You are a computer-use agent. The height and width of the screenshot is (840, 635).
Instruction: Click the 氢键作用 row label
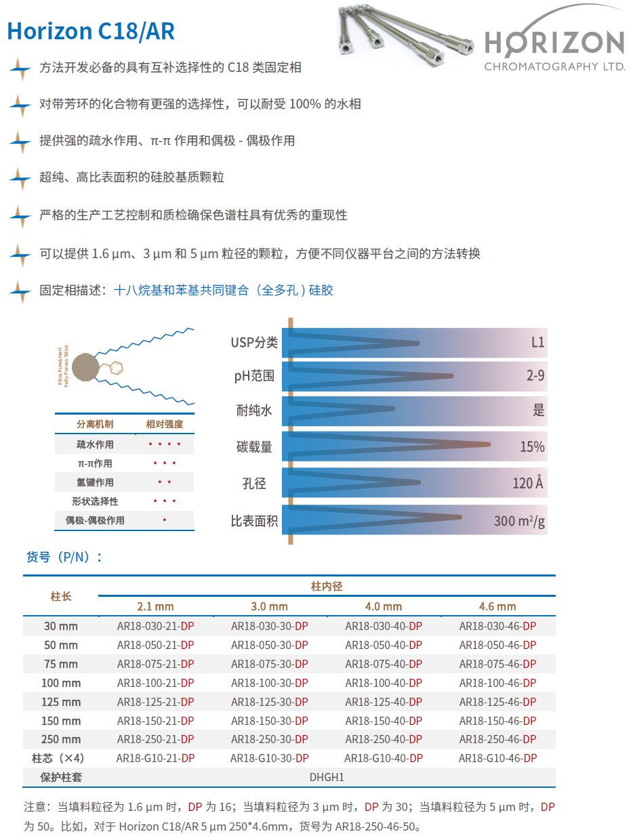click(x=95, y=482)
